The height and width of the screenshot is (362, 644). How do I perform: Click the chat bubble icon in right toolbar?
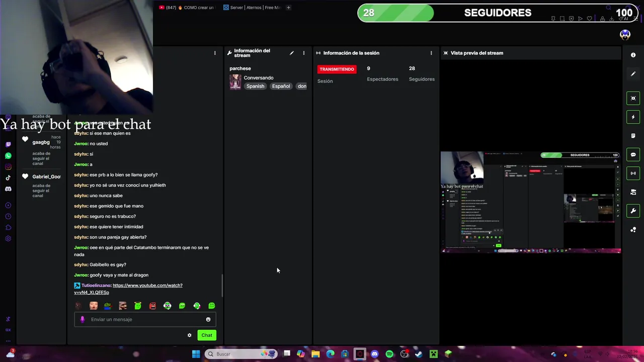pos(633,154)
